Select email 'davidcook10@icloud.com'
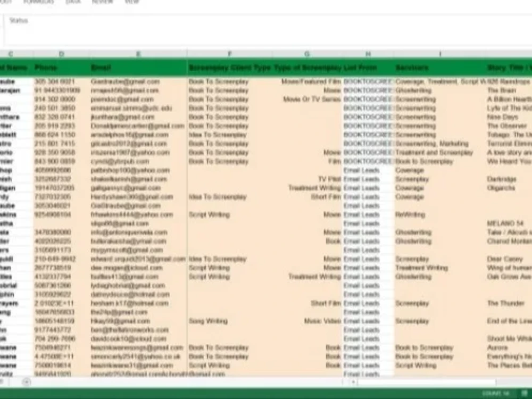The image size is (532, 399). click(x=138, y=339)
